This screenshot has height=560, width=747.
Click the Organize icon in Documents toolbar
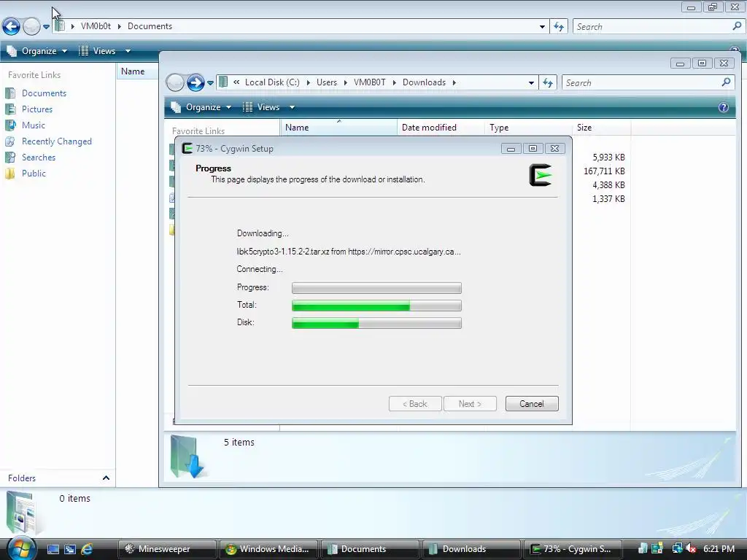pos(12,51)
